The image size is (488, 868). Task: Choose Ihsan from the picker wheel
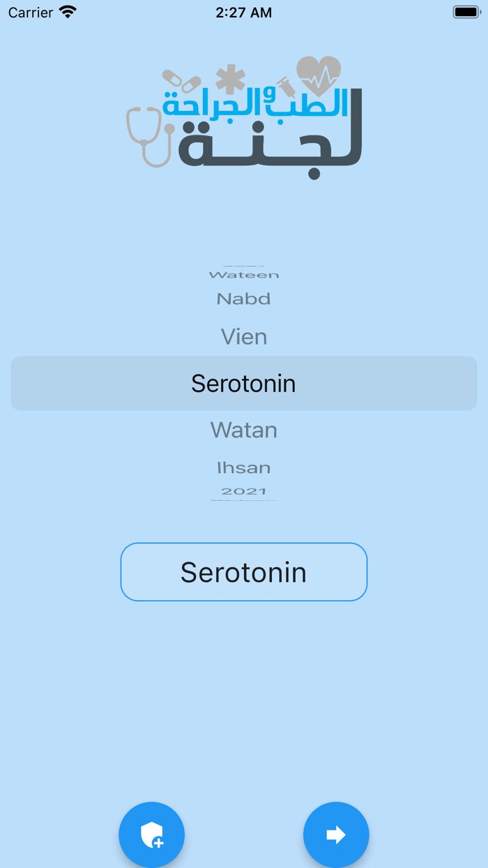[244, 467]
